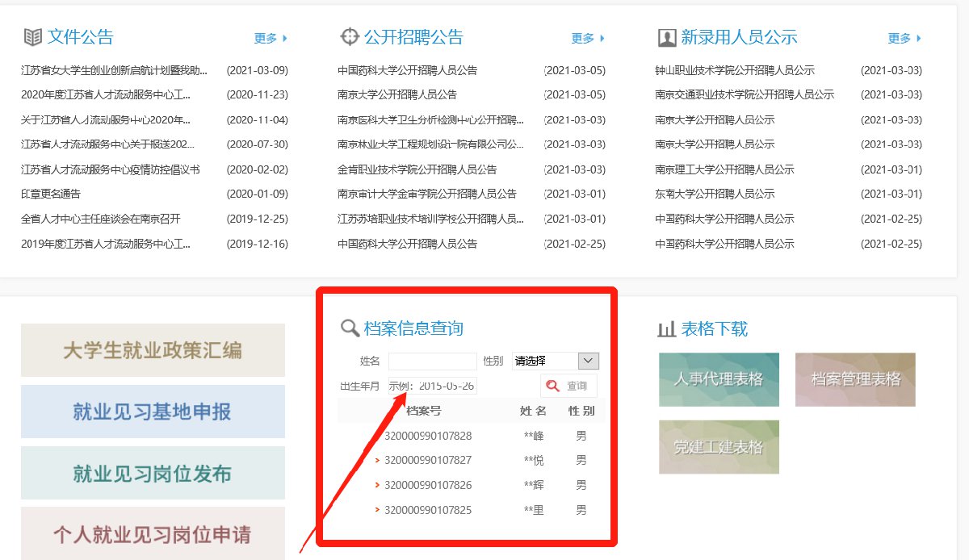Click the 新录用人员公示 person icon
The height and width of the screenshot is (560, 969).
(667, 37)
